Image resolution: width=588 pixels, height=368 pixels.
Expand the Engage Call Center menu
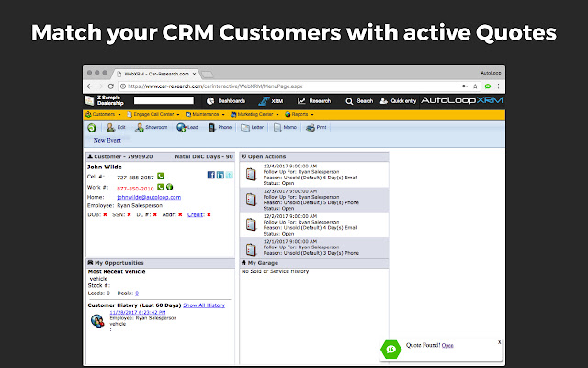coord(153,114)
